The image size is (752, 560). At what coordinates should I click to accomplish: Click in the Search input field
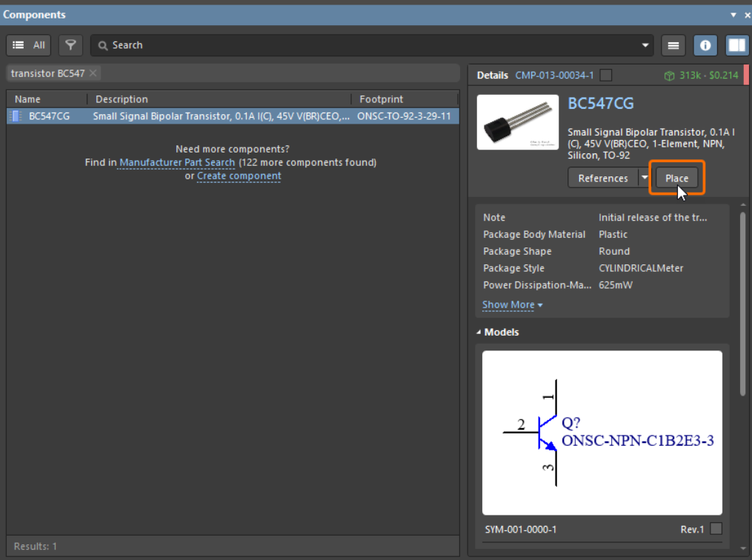[x=372, y=45]
